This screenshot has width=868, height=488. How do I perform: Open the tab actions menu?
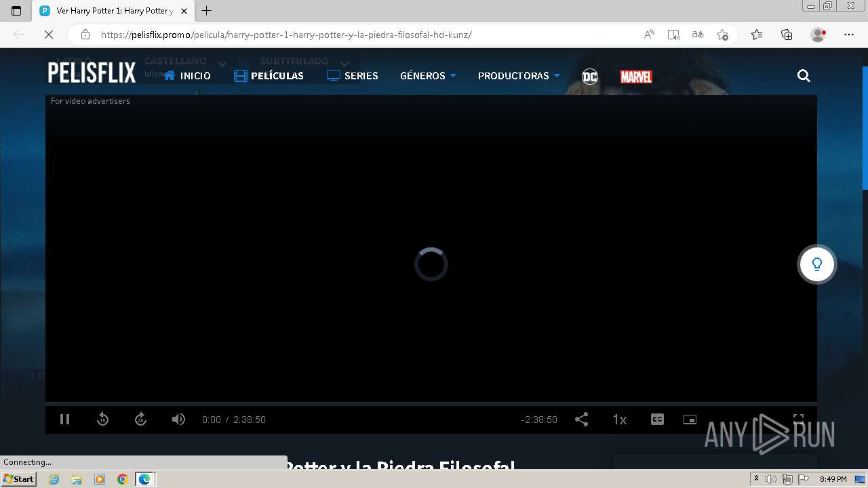pos(16,11)
